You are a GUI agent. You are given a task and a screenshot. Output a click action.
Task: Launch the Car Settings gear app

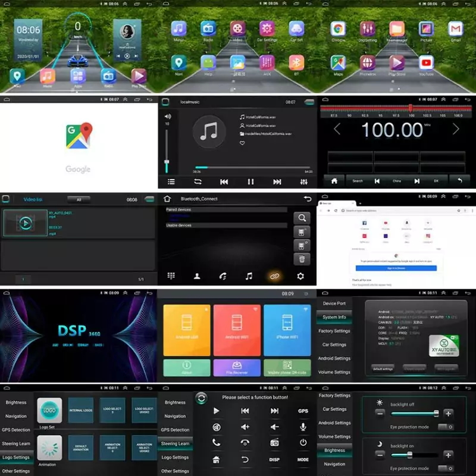click(267, 29)
